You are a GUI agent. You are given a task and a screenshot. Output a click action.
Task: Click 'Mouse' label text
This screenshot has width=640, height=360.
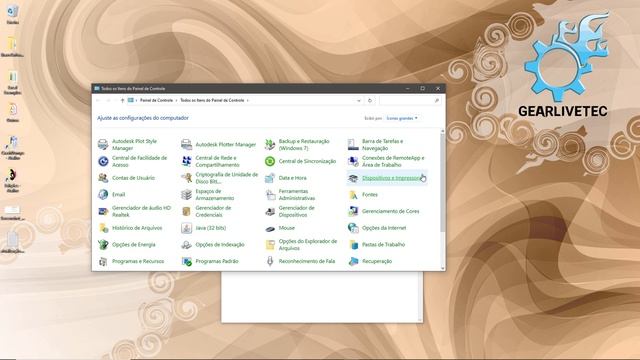tap(287, 228)
